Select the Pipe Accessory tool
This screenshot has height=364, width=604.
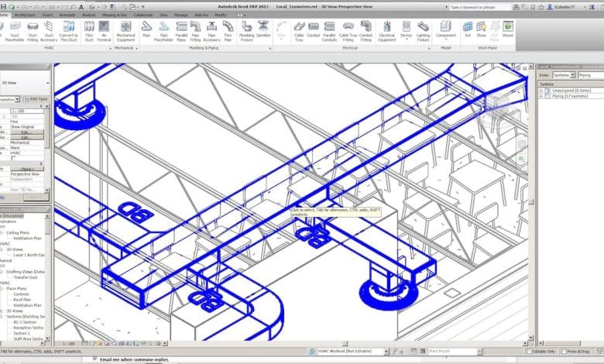click(211, 32)
